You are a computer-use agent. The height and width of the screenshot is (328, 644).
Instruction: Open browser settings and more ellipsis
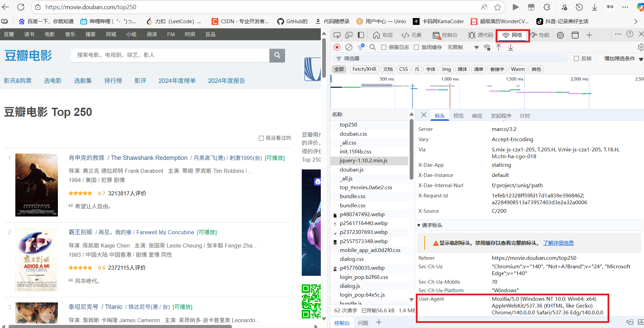click(x=625, y=7)
